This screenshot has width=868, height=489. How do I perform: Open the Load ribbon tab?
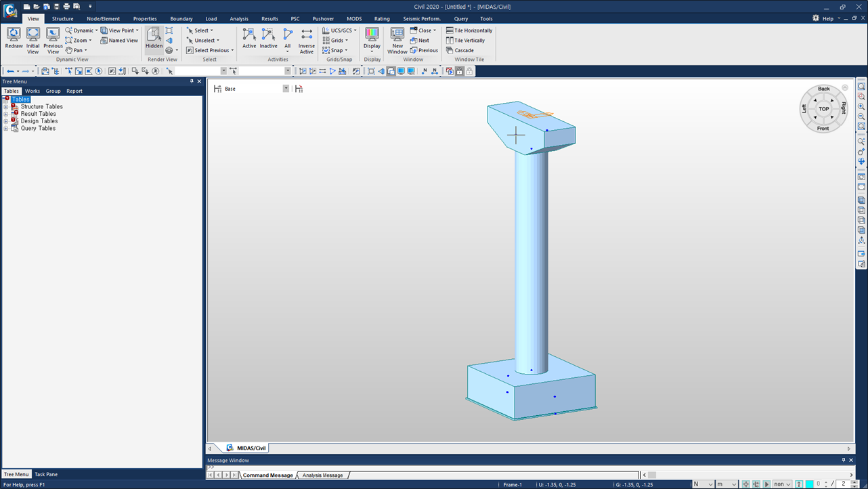[x=211, y=19]
